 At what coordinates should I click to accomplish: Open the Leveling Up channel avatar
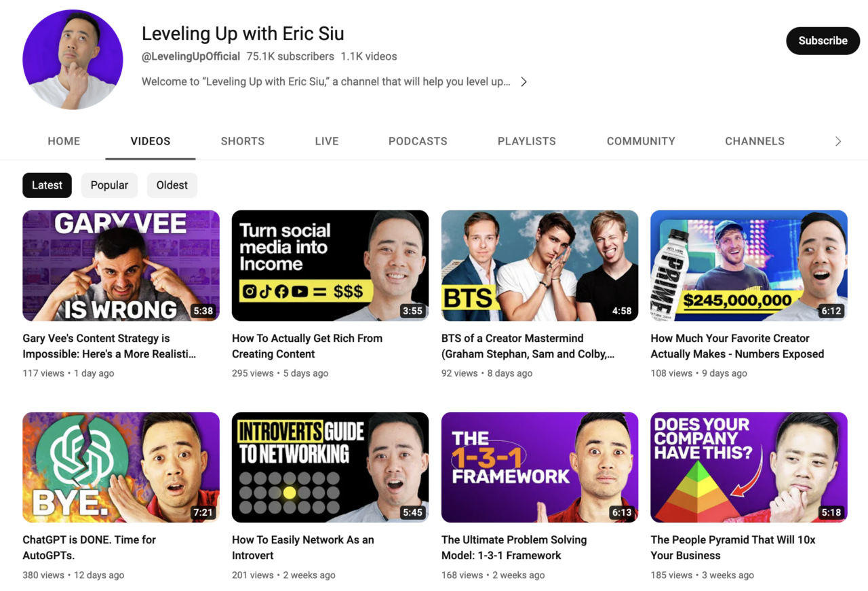(73, 59)
